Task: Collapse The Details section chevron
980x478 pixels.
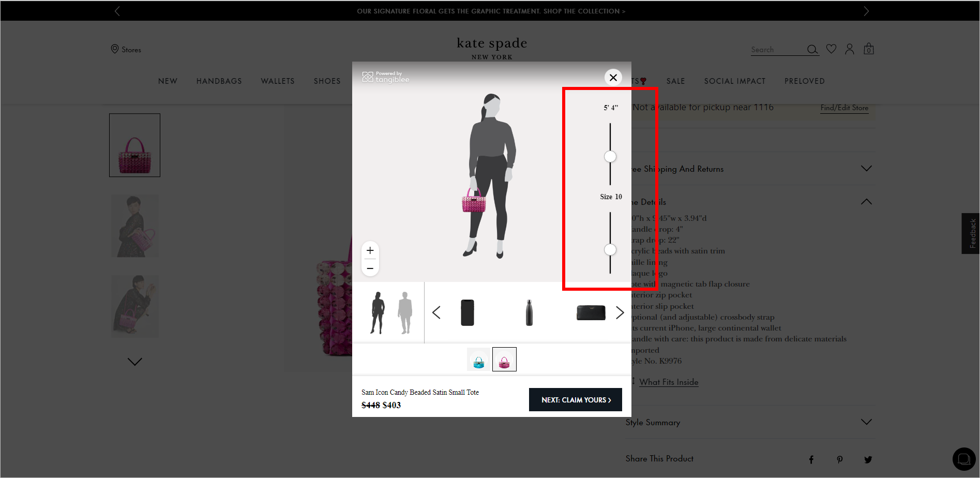Action: tap(867, 201)
